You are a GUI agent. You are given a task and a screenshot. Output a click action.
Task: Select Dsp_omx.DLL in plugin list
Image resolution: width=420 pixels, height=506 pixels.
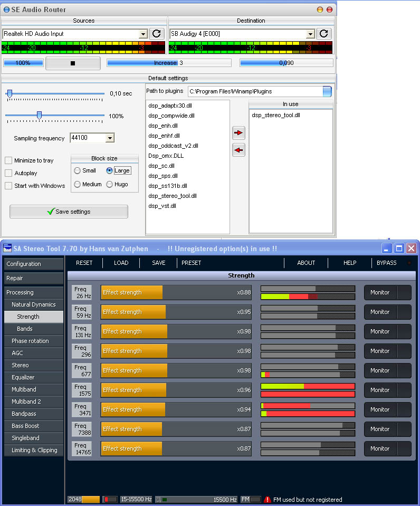tap(166, 156)
